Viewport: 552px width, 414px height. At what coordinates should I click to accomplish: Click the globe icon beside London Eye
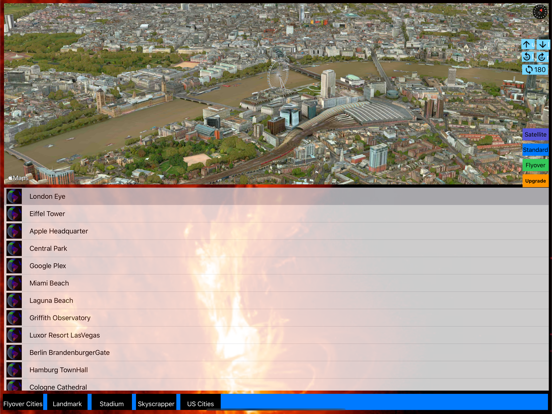pyautogui.click(x=14, y=196)
